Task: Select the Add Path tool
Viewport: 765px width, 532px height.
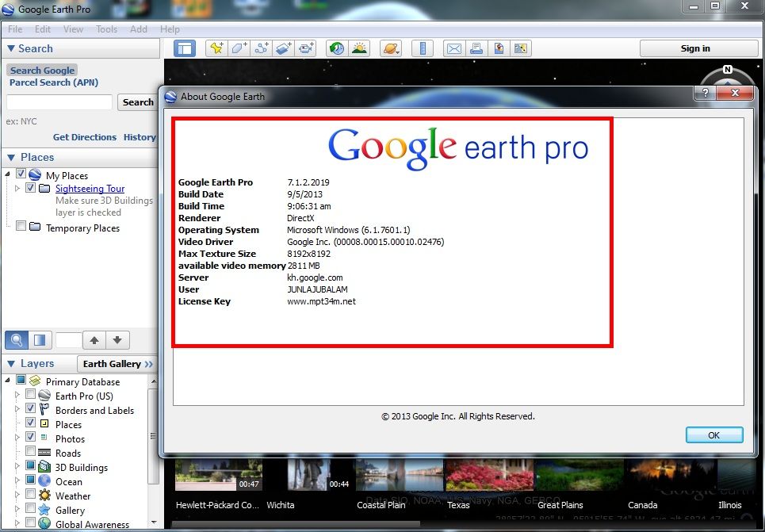Action: pyautogui.click(x=262, y=48)
